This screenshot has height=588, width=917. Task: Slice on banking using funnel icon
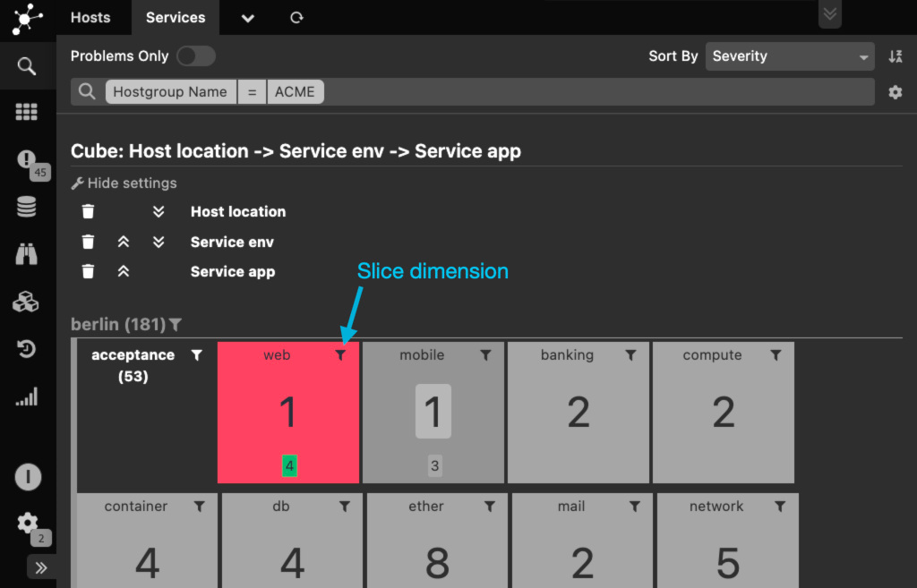click(x=631, y=354)
